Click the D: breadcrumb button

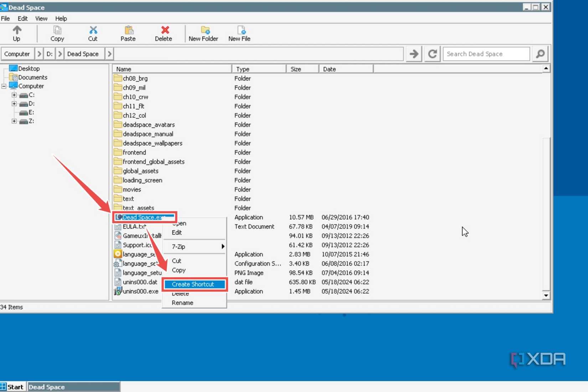pos(50,54)
